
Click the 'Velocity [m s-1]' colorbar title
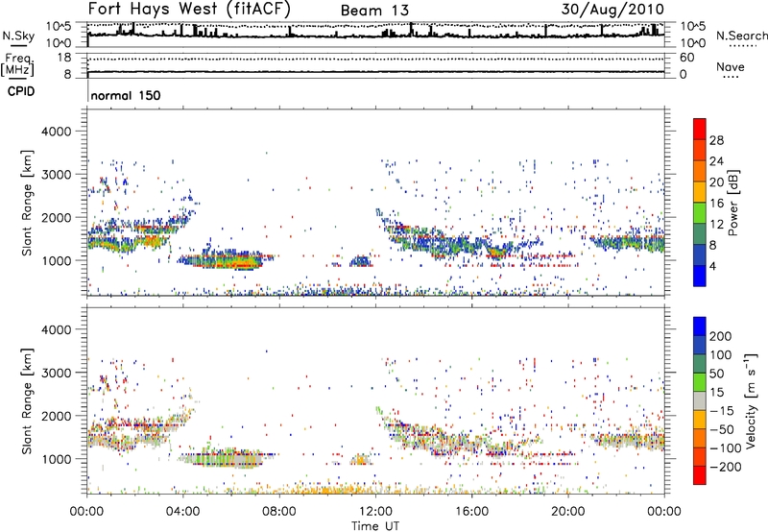[x=751, y=400]
